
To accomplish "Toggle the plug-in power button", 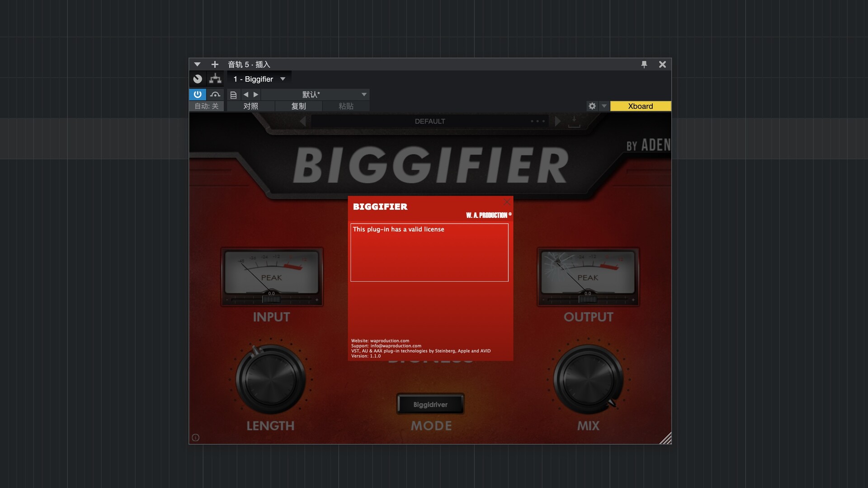I will 198,94.
